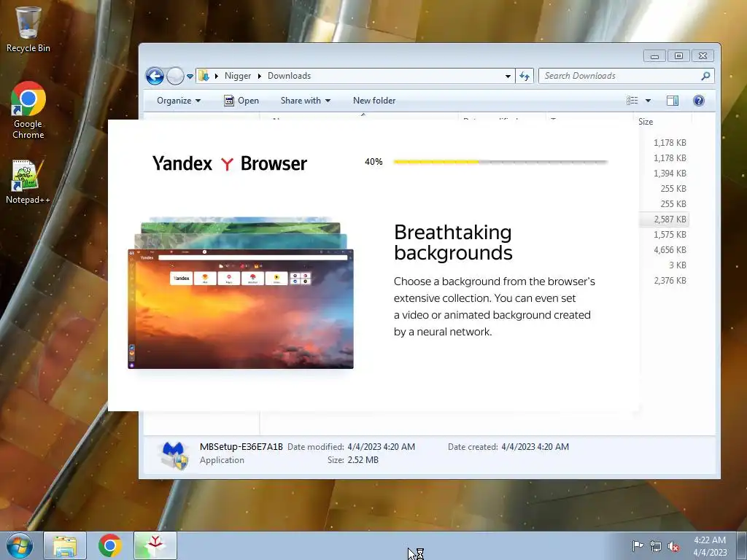The image size is (747, 560).
Task: Click the Size column header
Action: coord(662,122)
